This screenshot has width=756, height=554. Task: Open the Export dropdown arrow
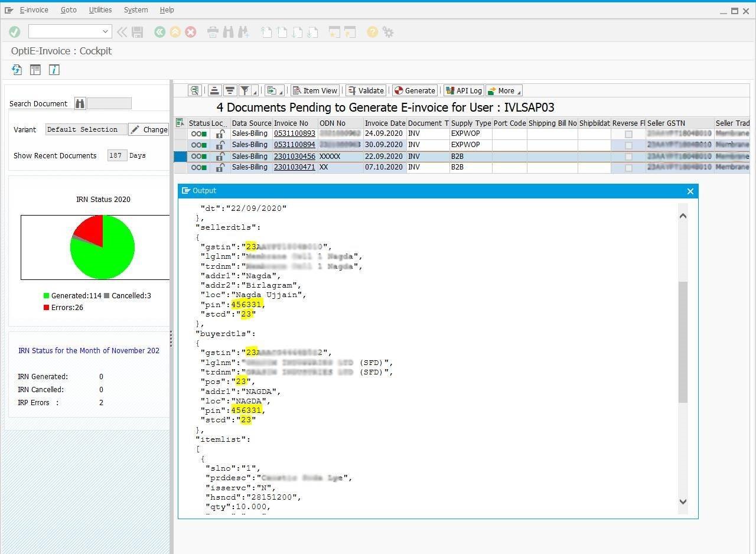click(x=281, y=92)
